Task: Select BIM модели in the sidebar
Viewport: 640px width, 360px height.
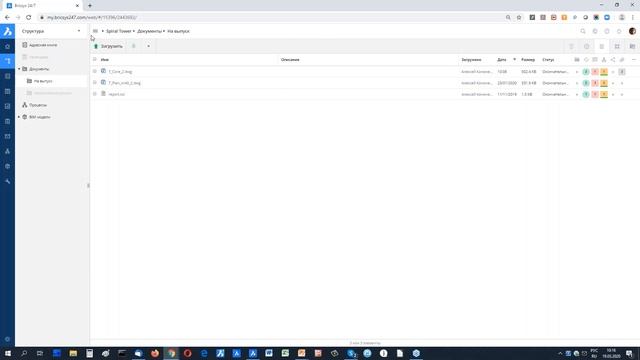Action: coord(39,117)
